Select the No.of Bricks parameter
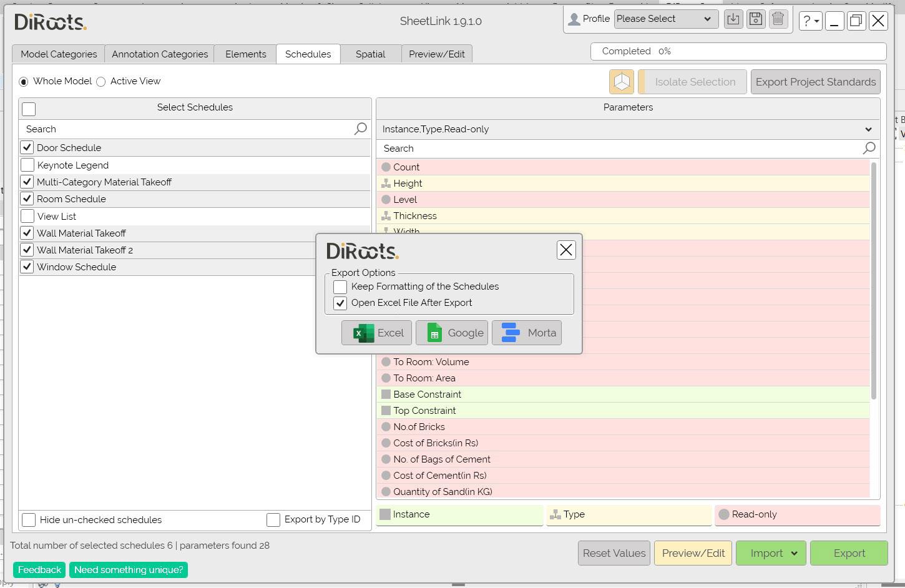The width and height of the screenshot is (905, 588). (x=623, y=427)
